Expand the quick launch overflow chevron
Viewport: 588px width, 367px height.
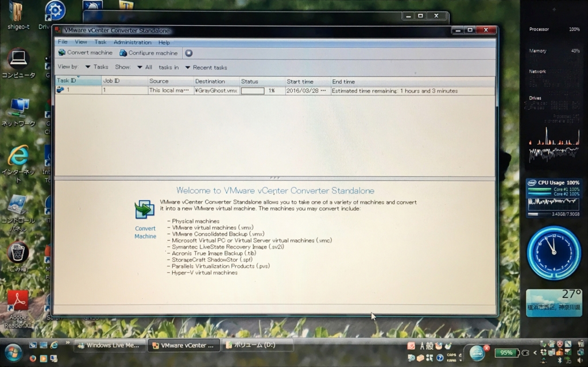(68, 343)
